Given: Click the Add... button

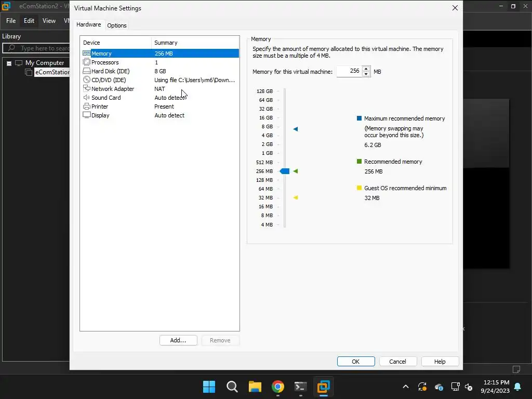Looking at the screenshot, I should tap(178, 340).
